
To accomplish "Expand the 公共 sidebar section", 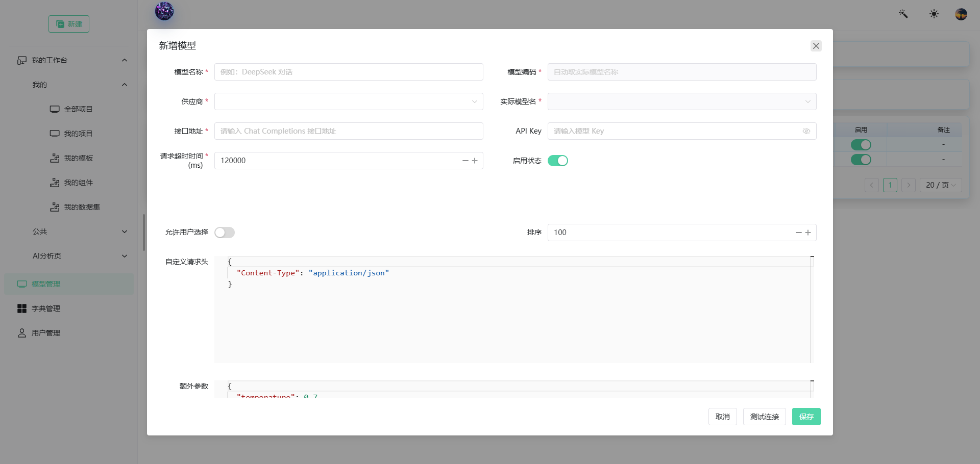I will (x=80, y=231).
